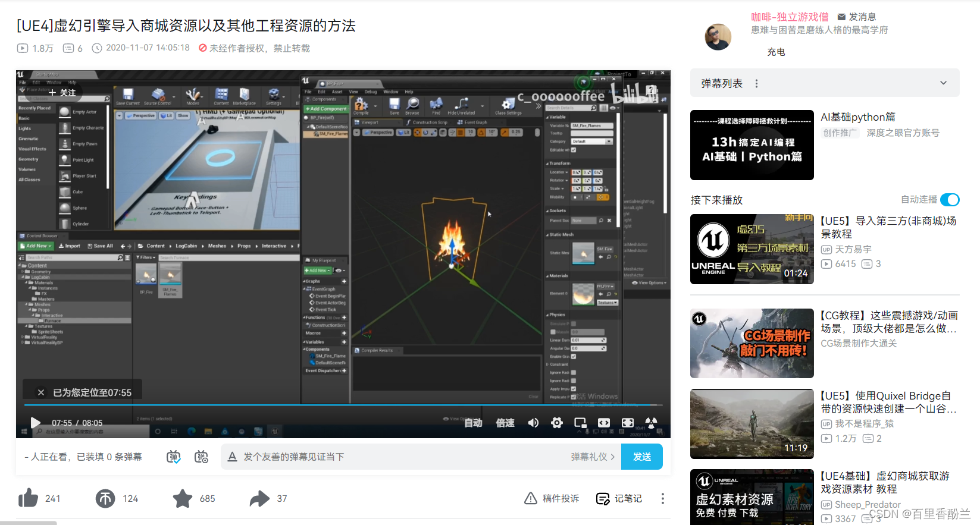Open 弹幕列表 kebab menu
The height and width of the screenshot is (525, 980).
[756, 83]
